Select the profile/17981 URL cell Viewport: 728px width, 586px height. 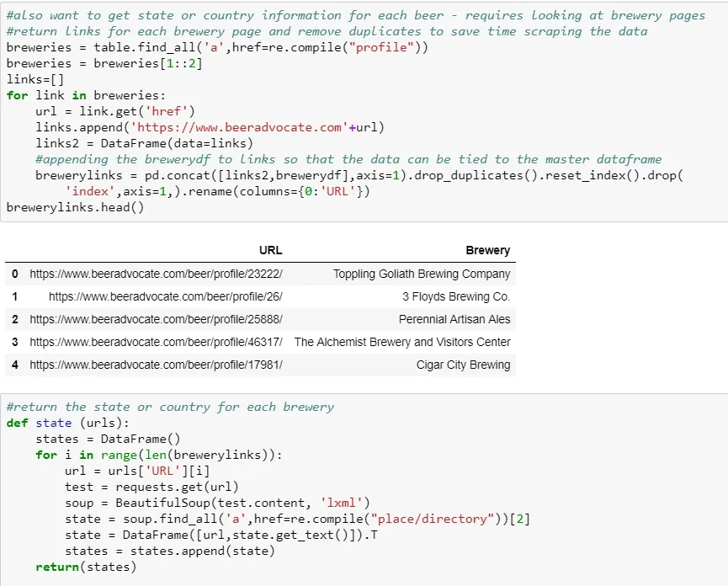pyautogui.click(x=156, y=365)
